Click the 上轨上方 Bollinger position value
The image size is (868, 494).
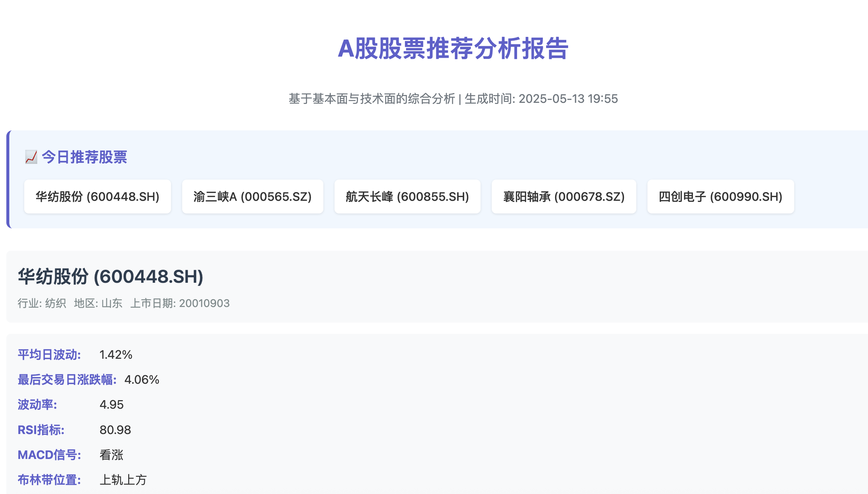point(123,480)
